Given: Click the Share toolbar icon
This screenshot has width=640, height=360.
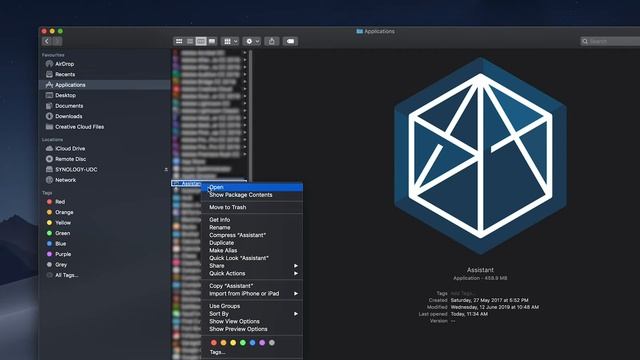Looking at the screenshot, I should 272,41.
